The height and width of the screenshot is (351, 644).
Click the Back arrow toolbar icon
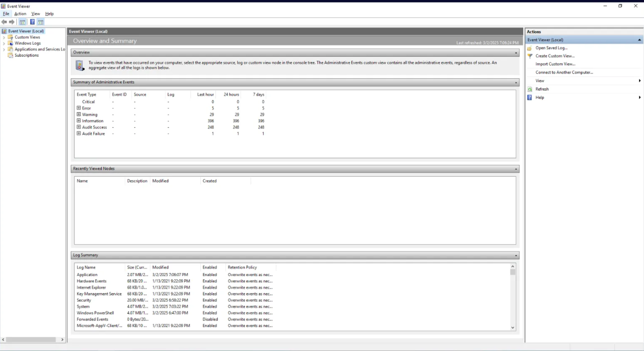(4, 22)
